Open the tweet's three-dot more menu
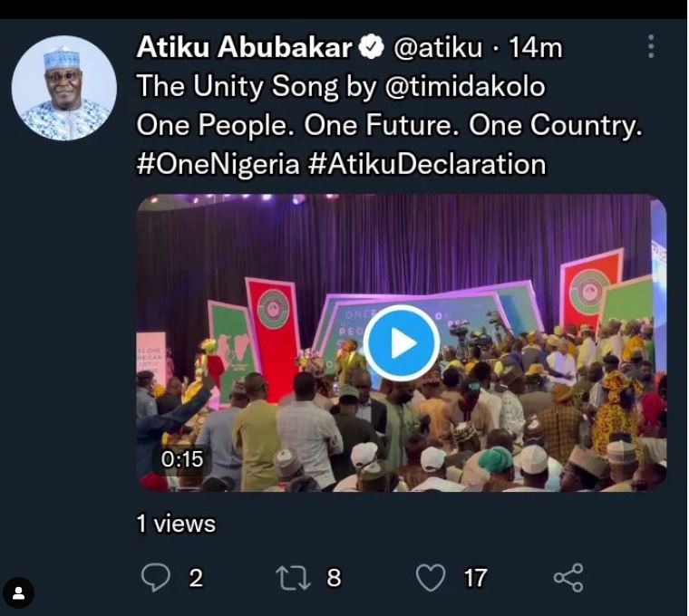Screen dimensions: 689x616 click(x=650, y=47)
